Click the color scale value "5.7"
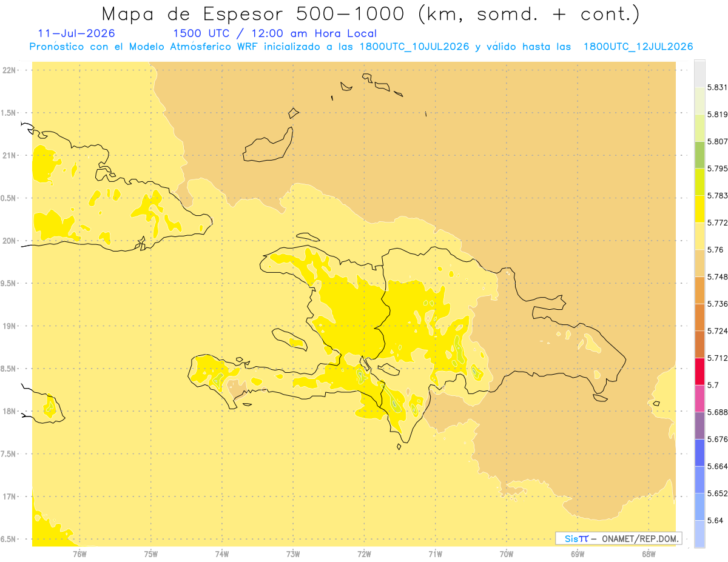This screenshot has width=728, height=562. tap(713, 385)
